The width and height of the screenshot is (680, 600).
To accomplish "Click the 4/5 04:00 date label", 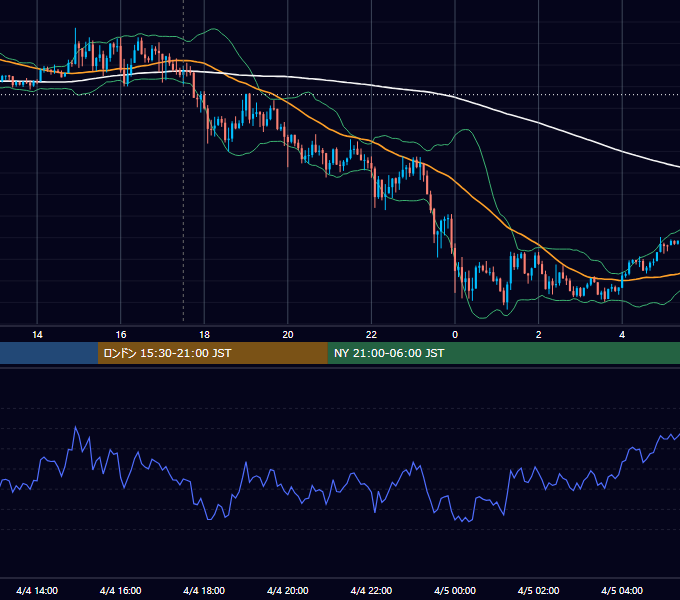I will click(622, 590).
